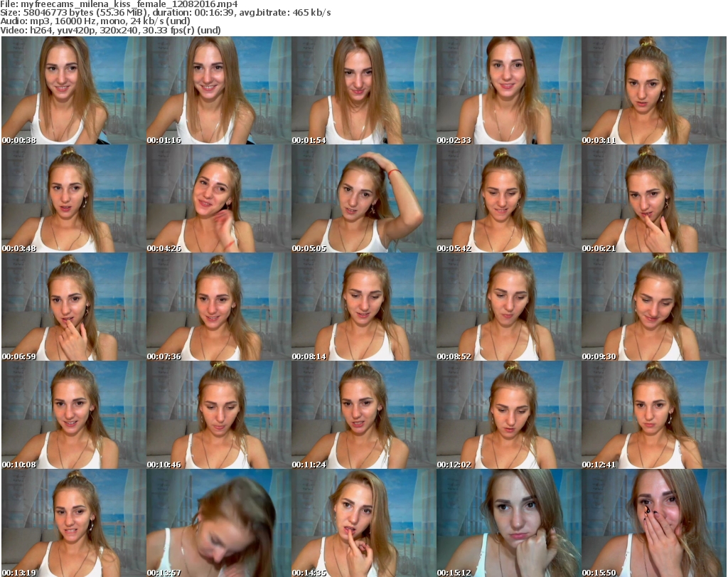Select the thumbnail stamped 00:14:35
This screenshot has width=728, height=577.
(363, 523)
